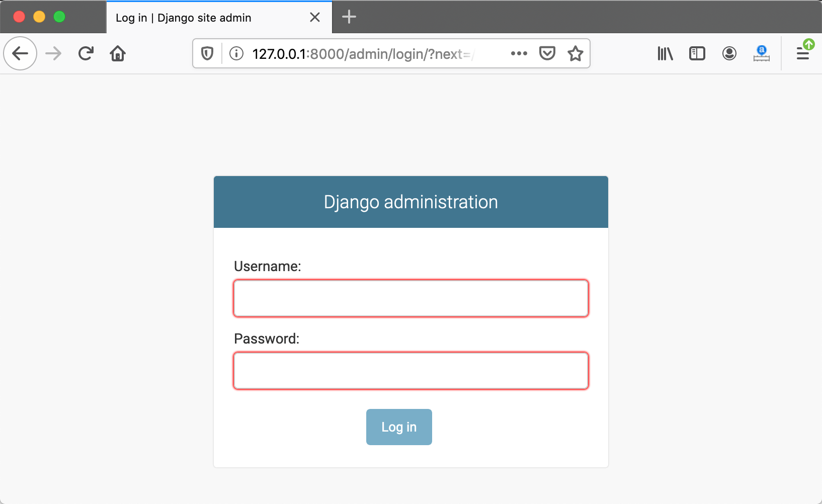Open page actions three-dot menu
This screenshot has height=504, width=822.
pyautogui.click(x=519, y=53)
